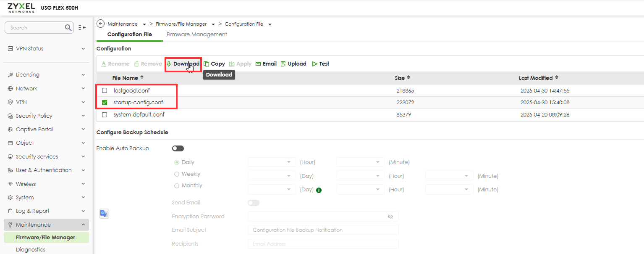
Task: Switch to the Firmware Management tab
Action: [x=196, y=34]
